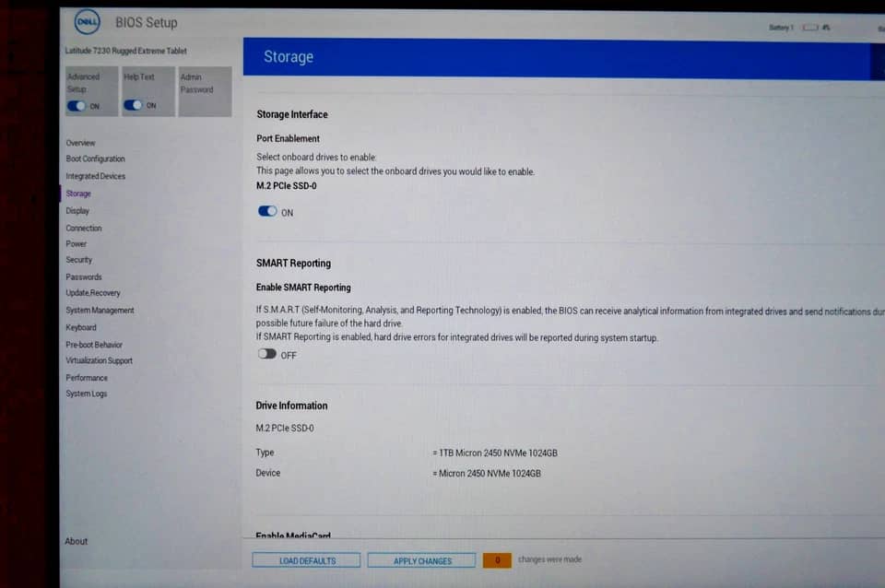The height and width of the screenshot is (588, 885).
Task: Go to Passwords settings
Action: (x=84, y=276)
